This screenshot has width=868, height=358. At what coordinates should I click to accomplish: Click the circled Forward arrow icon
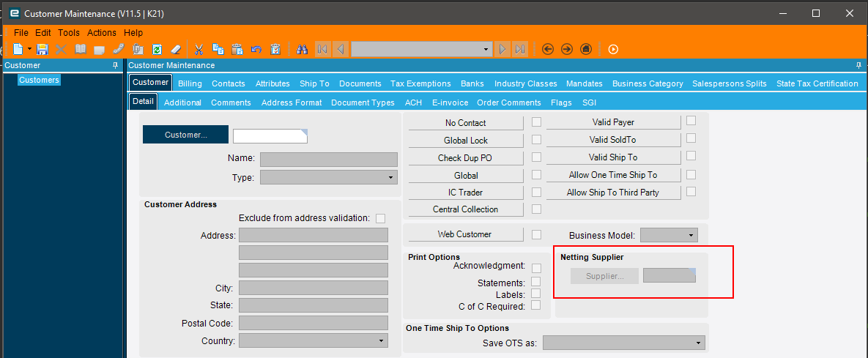[567, 49]
